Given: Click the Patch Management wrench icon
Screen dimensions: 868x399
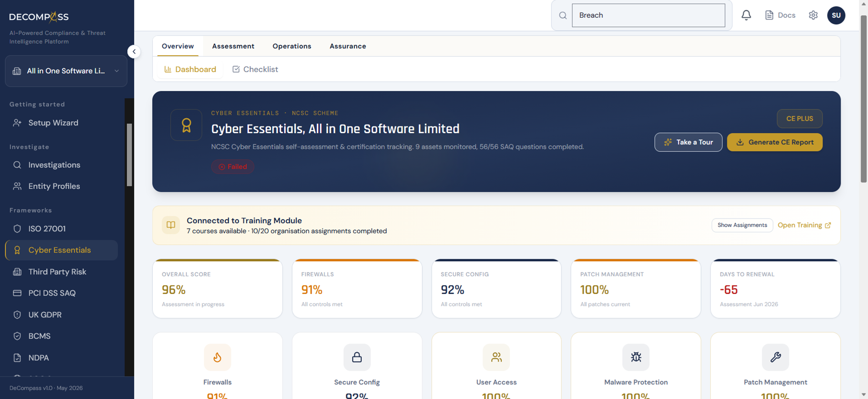Looking at the screenshot, I should tap(776, 357).
